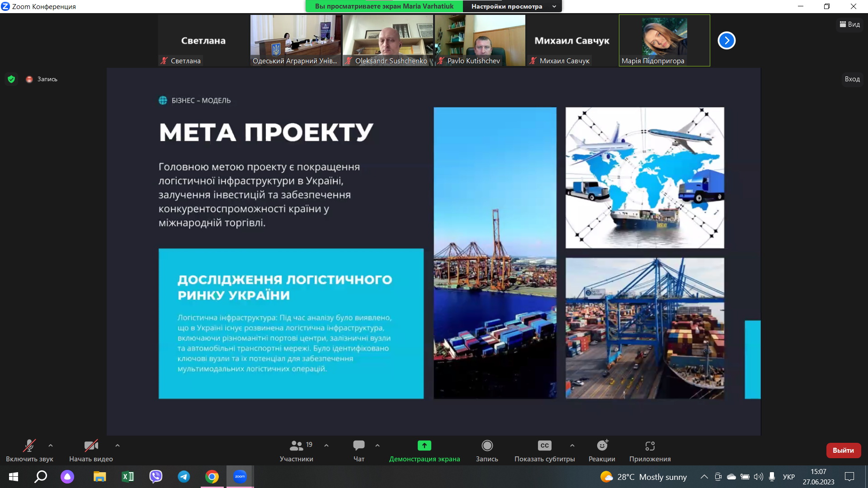Image resolution: width=868 pixels, height=488 pixels.
Task: Expand audio options chevron beside microphone
Action: coord(51,446)
